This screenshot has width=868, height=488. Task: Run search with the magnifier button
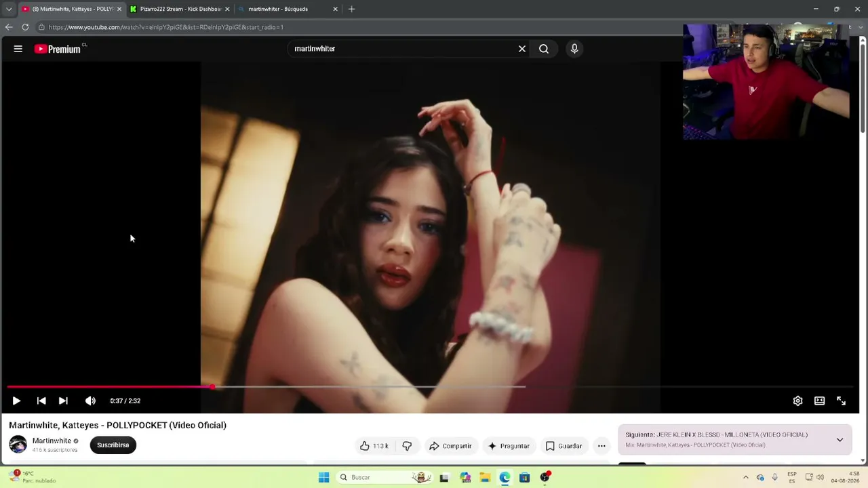(x=544, y=49)
